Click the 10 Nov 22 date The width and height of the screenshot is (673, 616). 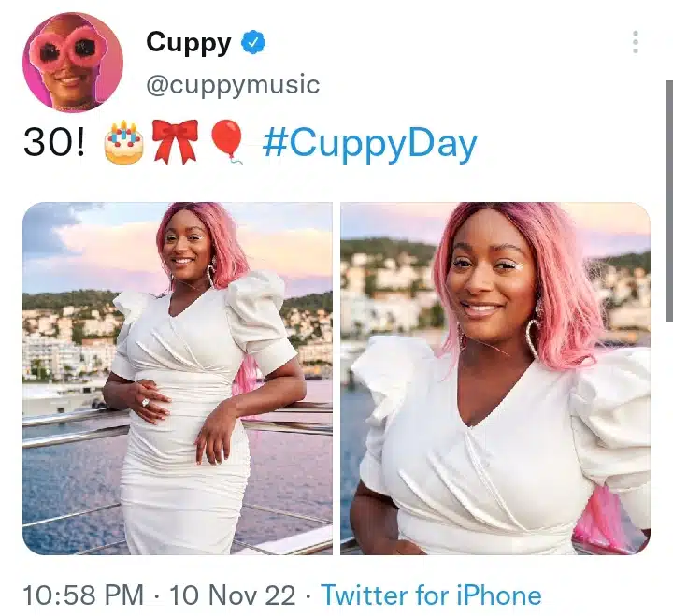[x=232, y=595]
